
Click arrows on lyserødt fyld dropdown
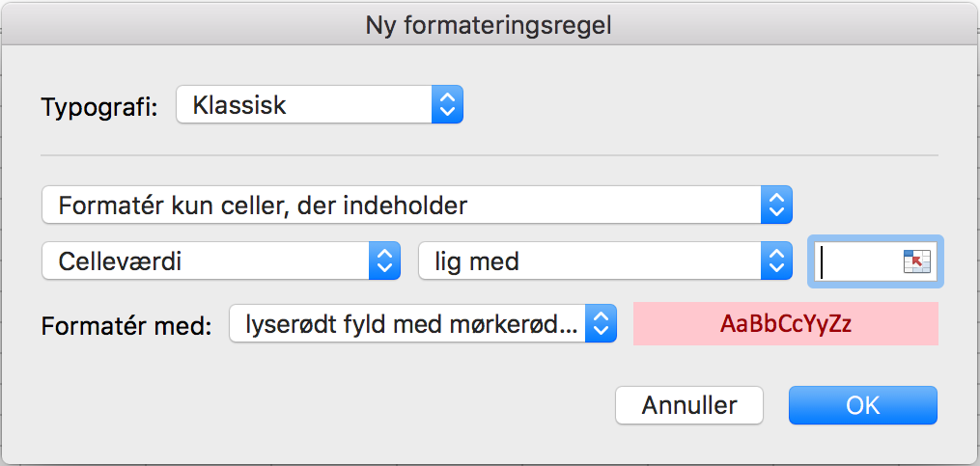[x=601, y=323]
